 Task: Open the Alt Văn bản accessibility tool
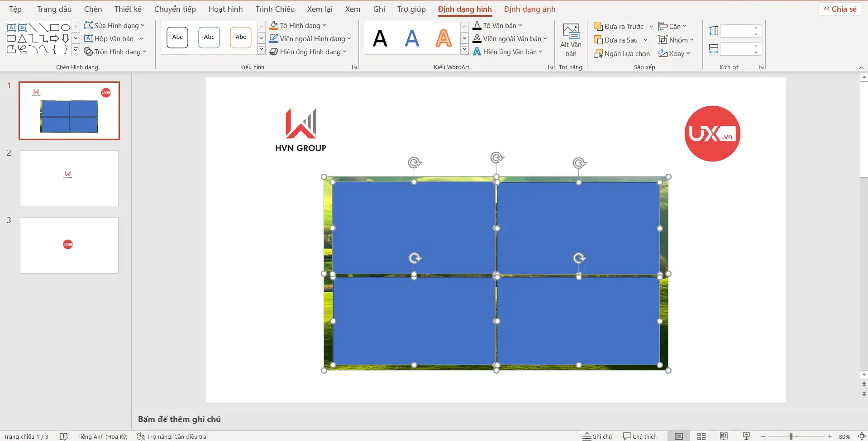coord(571,40)
